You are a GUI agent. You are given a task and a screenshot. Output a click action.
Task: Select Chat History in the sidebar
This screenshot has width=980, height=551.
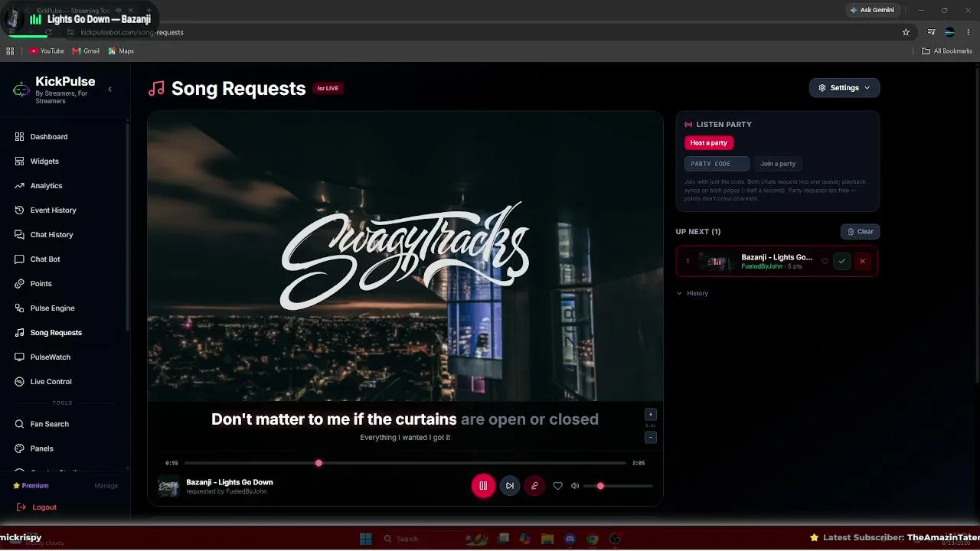(51, 235)
